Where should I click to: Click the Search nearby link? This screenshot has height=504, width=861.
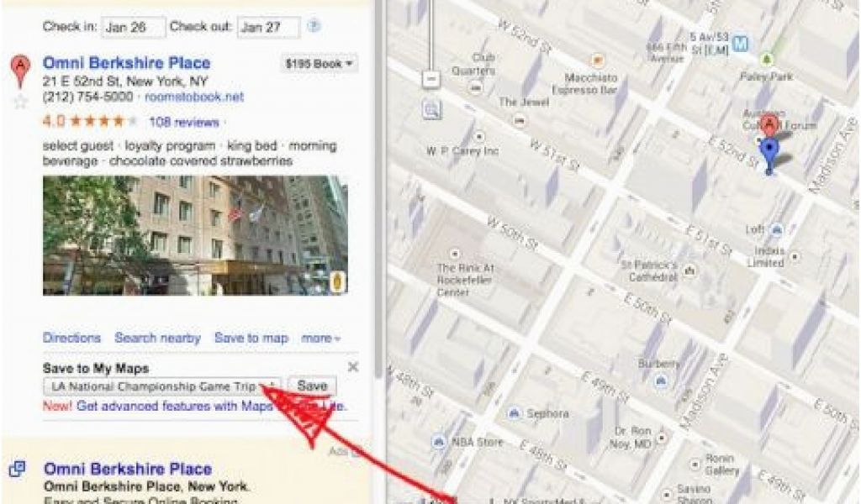click(157, 338)
